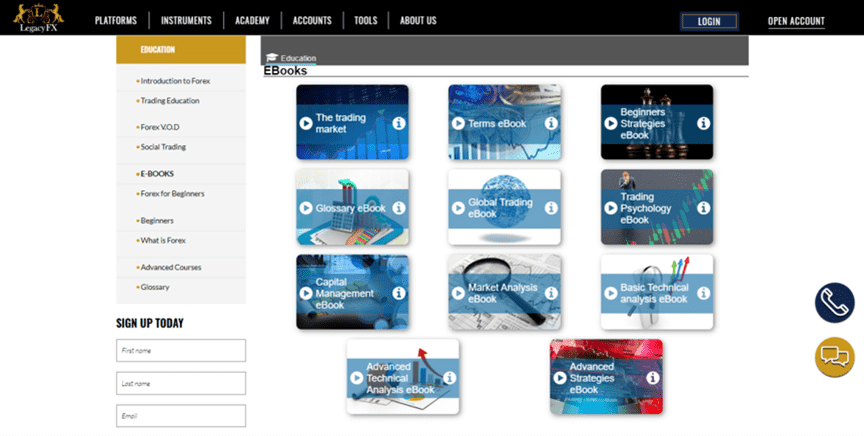The width and height of the screenshot is (864, 436).
Task: Show info for Beginners Strategies eBook
Action: click(704, 123)
